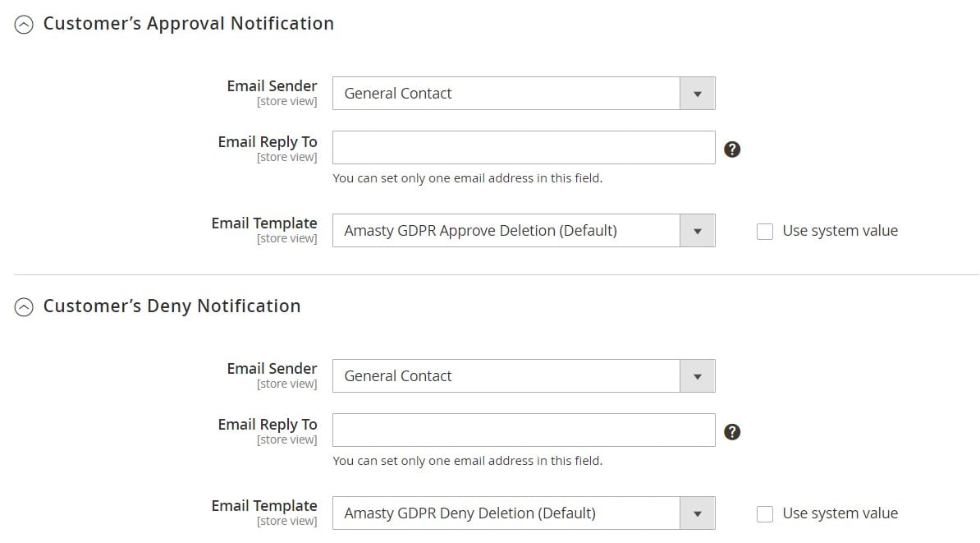
Task: Open the General Contact dropdown under Deny Notification
Action: point(524,376)
